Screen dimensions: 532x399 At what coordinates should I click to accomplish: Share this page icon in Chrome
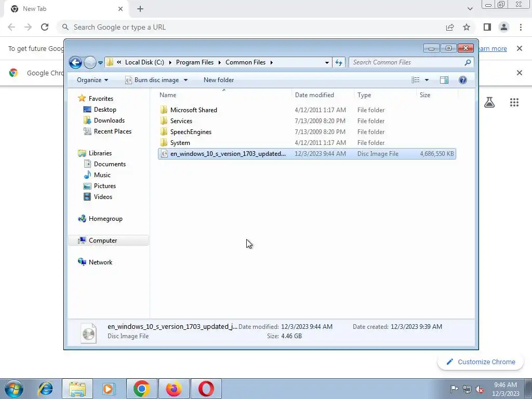(450, 27)
